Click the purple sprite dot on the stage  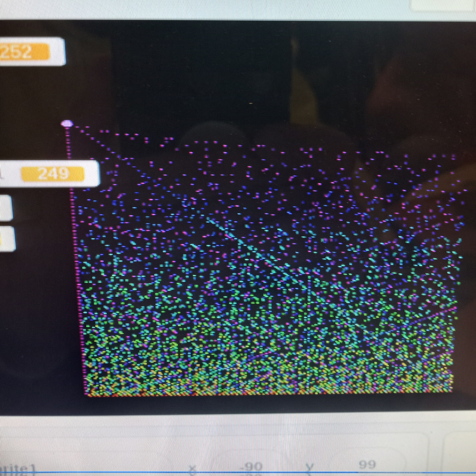click(67, 123)
